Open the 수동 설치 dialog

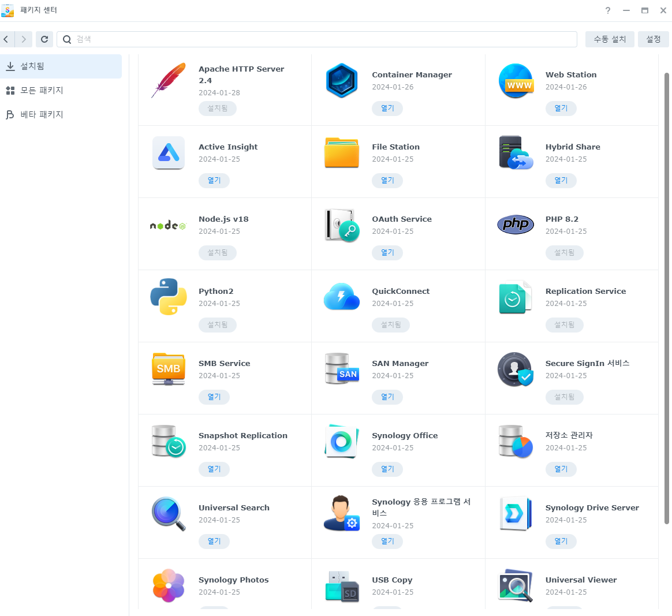click(610, 39)
